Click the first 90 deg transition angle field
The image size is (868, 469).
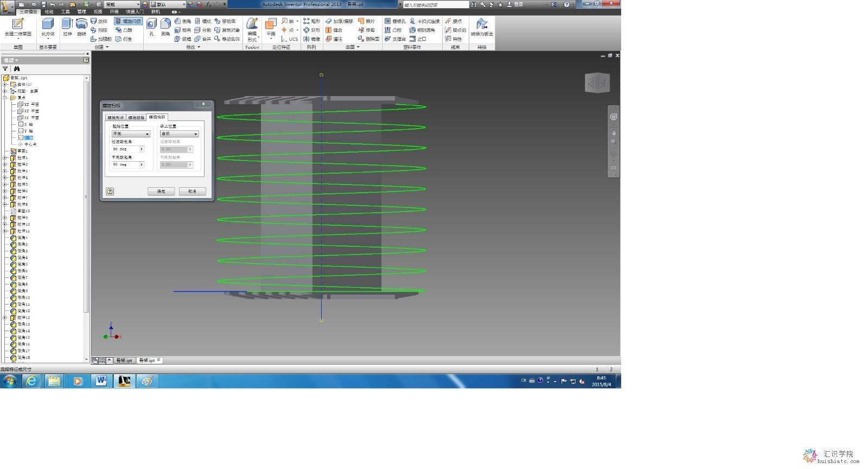pyautogui.click(x=125, y=149)
